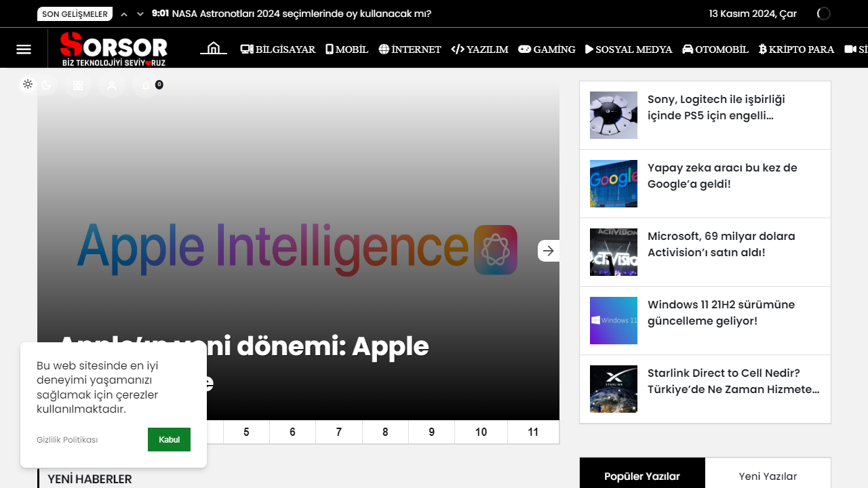The image size is (868, 488).
Task: Switch to light mode sun toggle
Action: (x=28, y=85)
